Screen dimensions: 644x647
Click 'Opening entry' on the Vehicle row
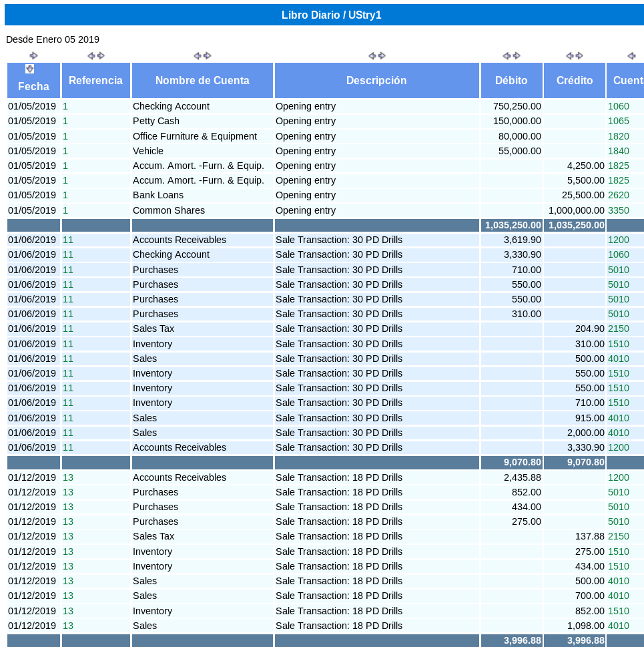[306, 151]
